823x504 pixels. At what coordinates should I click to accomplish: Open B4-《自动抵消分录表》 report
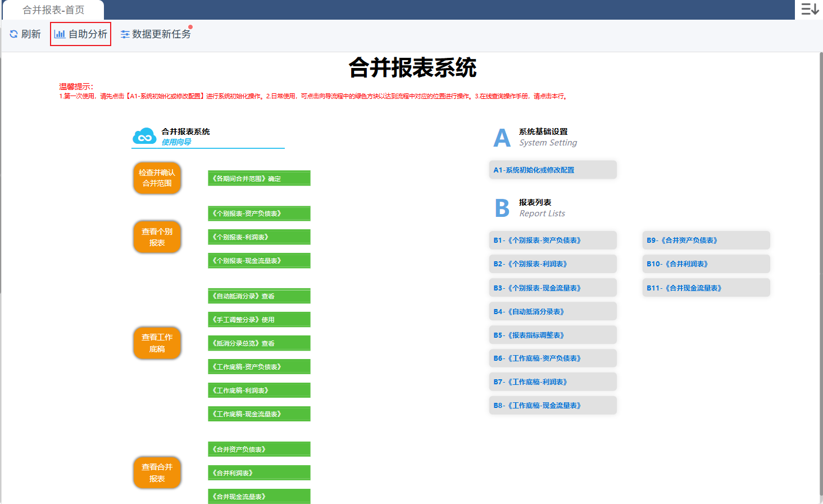coord(552,311)
